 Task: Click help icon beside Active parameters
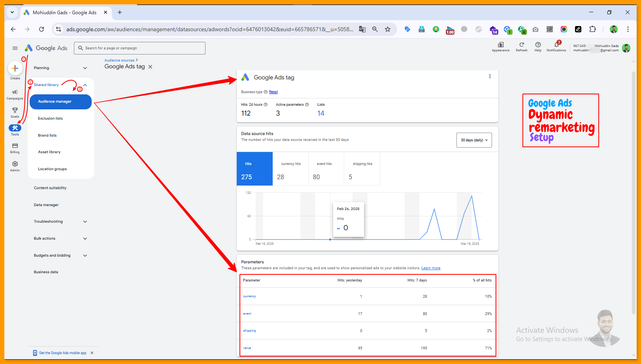[307, 105]
